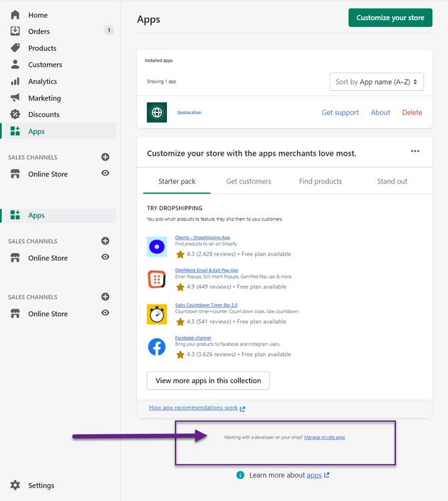The width and height of the screenshot is (448, 501).
Task: Click the Settings gear icon
Action: point(15,485)
